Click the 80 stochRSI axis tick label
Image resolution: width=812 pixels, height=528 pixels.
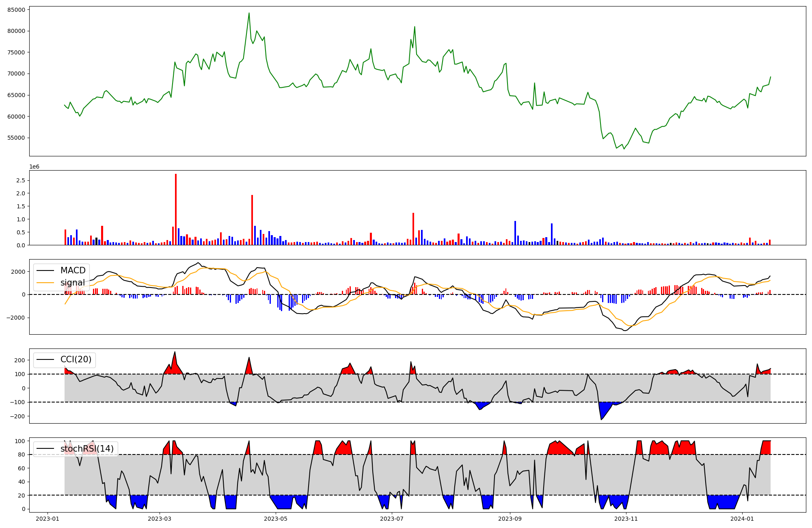pyautogui.click(x=21, y=455)
